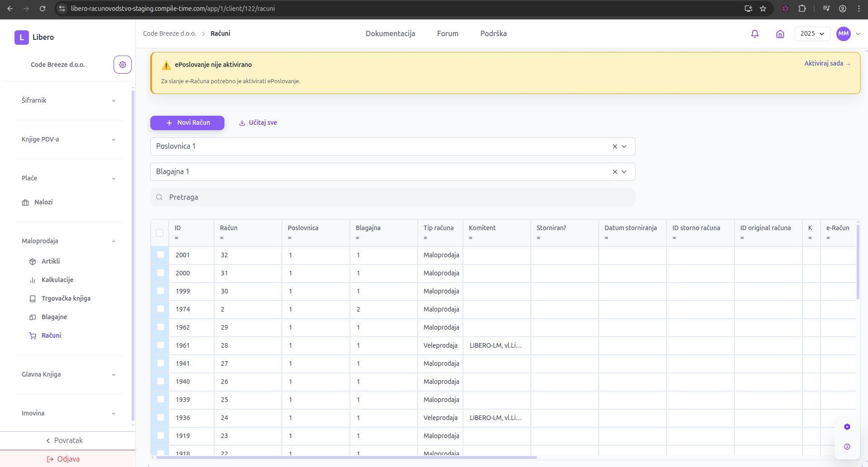Click the Učitaj sve download icon
The height and width of the screenshot is (467, 868).
pyautogui.click(x=242, y=123)
